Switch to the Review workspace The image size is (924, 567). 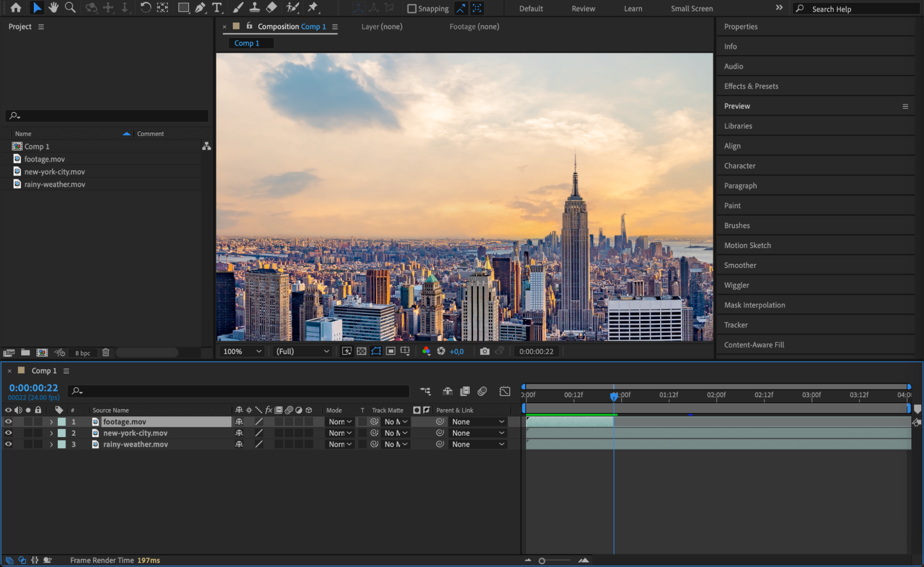click(583, 8)
